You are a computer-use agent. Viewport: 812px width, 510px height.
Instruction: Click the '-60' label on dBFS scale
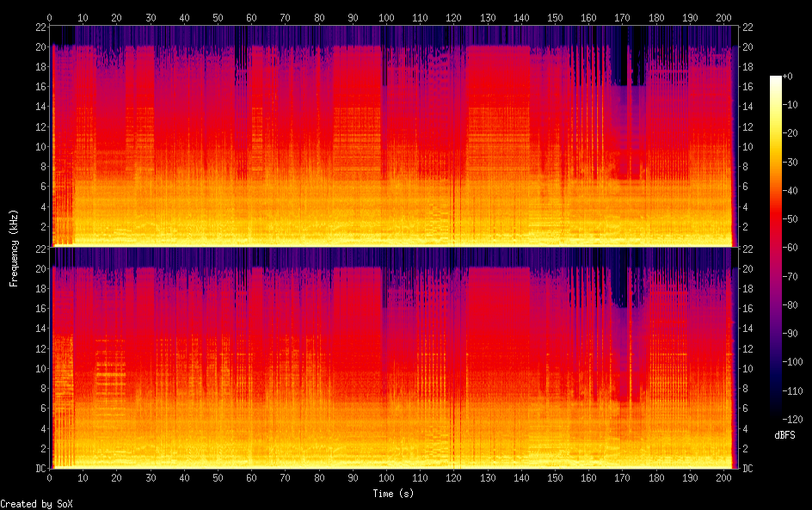point(789,249)
